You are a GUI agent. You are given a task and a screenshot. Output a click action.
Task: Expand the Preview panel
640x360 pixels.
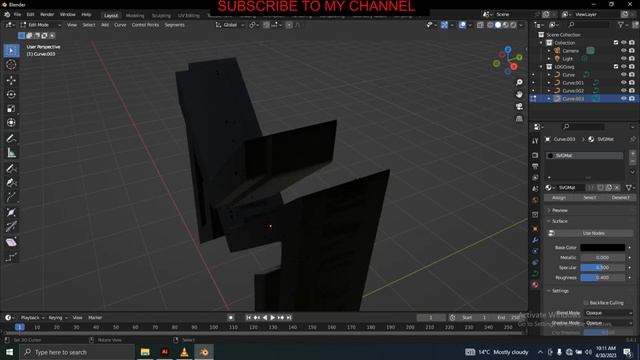560,210
